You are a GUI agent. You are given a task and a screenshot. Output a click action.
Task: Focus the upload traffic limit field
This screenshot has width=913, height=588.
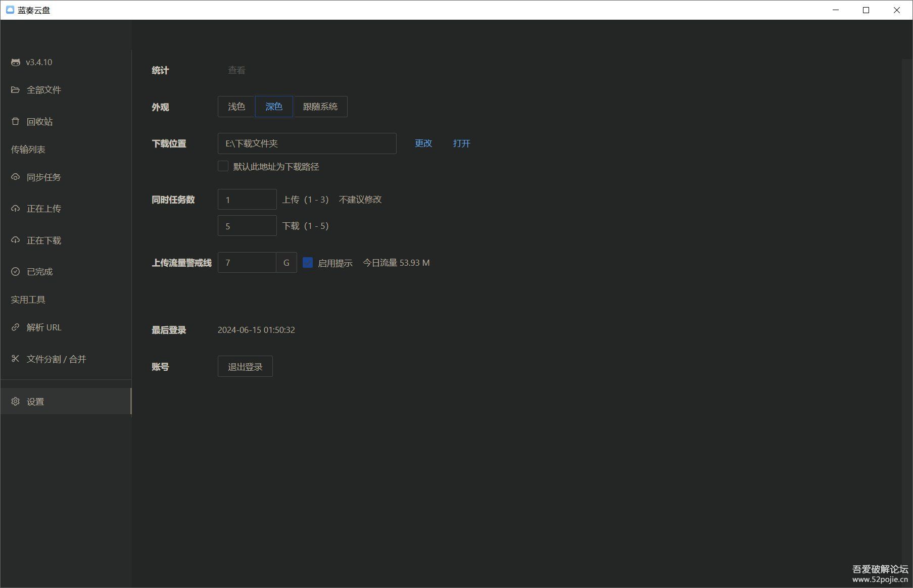pos(247,263)
